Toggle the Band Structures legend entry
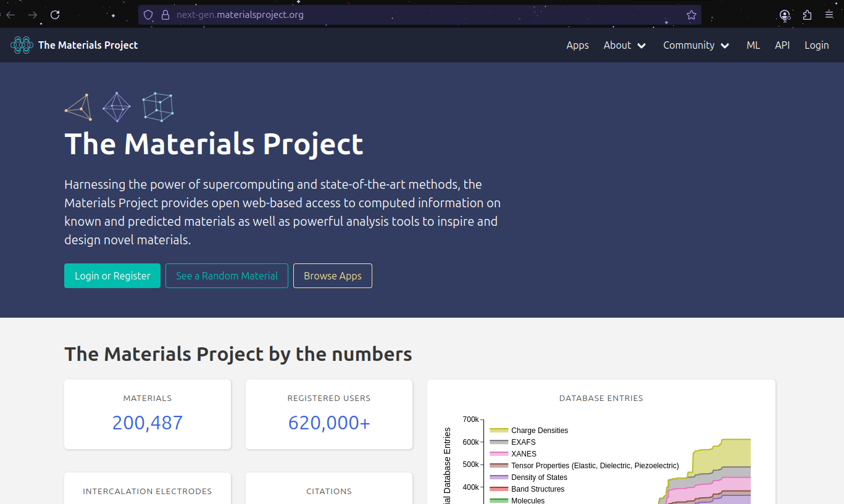 click(x=527, y=489)
